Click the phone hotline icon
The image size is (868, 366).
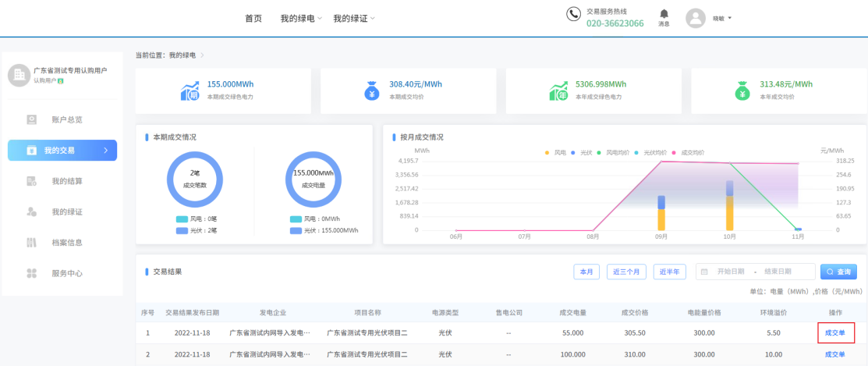573,14
